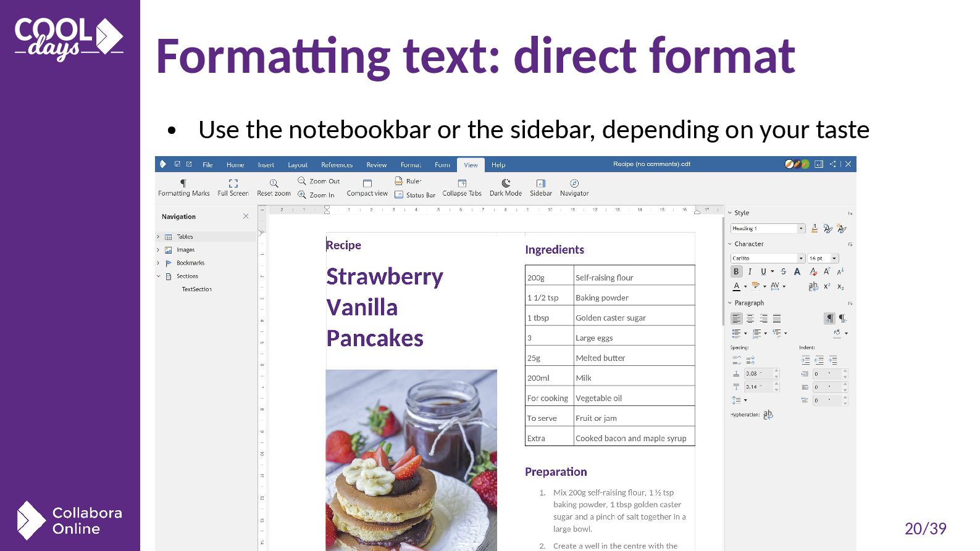Click Decrease font size icon
The image size is (980, 551).
pyautogui.click(x=840, y=271)
